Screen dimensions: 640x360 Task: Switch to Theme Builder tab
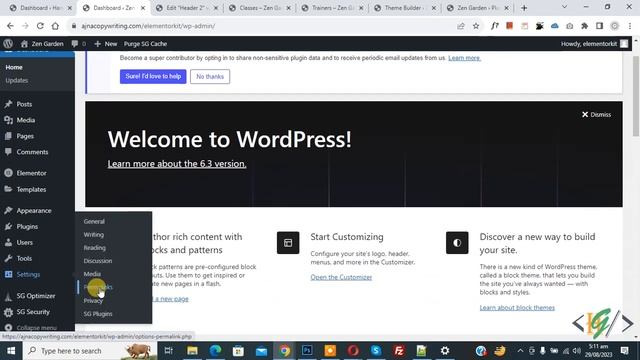[405, 8]
